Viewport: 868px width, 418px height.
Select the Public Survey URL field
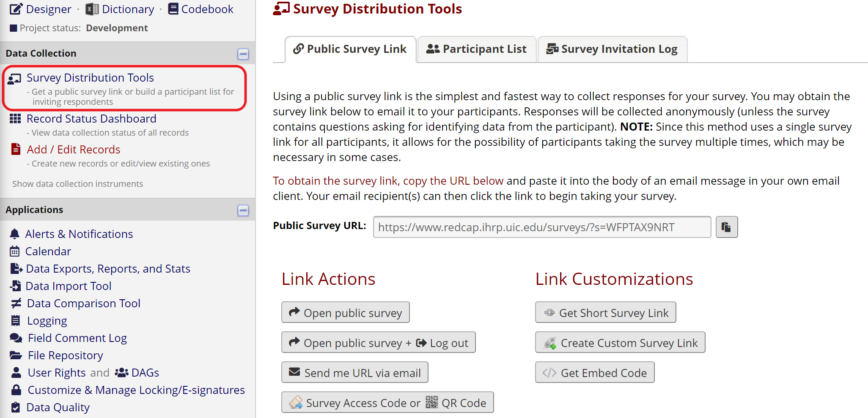tap(541, 227)
